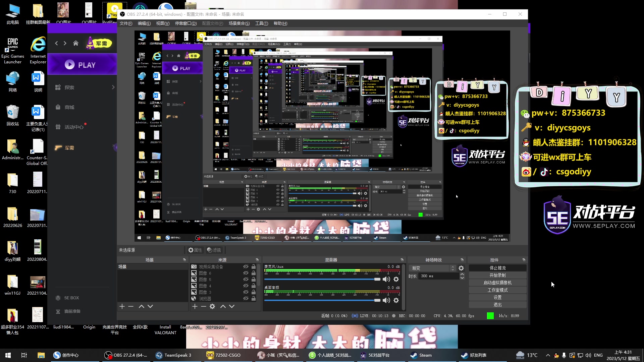This screenshot has width=644, height=362.
Task: Mute the 桌面音频 audio channel
Action: click(386, 300)
